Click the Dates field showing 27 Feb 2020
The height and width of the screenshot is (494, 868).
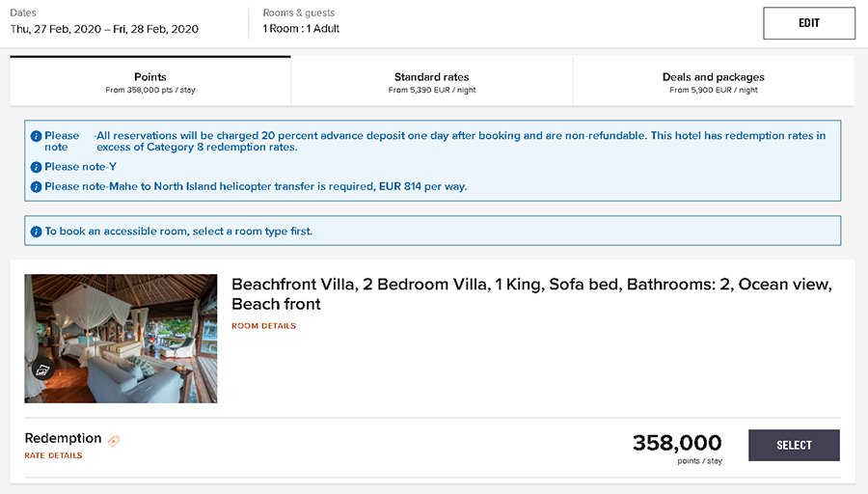104,29
